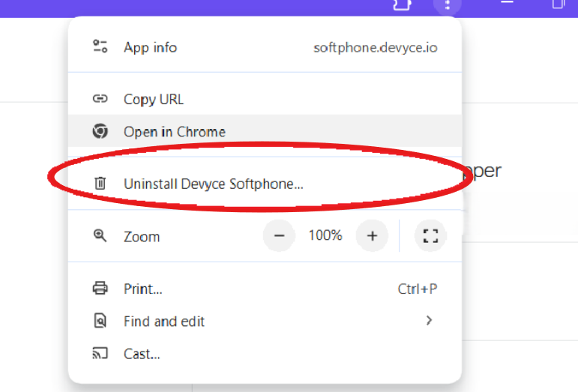Screen dimensions: 578x392
Task: Click the three-dot menu button in title bar
Action: click(x=447, y=4)
